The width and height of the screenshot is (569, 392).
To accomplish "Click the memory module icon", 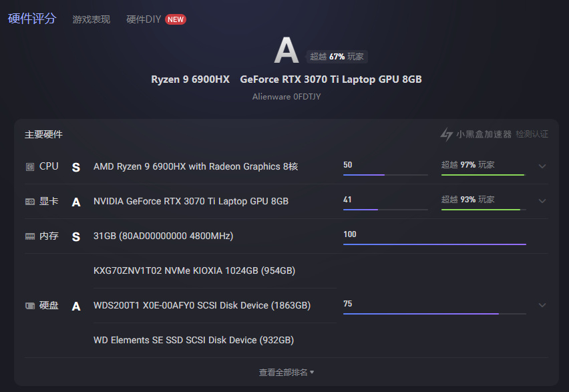I will (x=30, y=236).
